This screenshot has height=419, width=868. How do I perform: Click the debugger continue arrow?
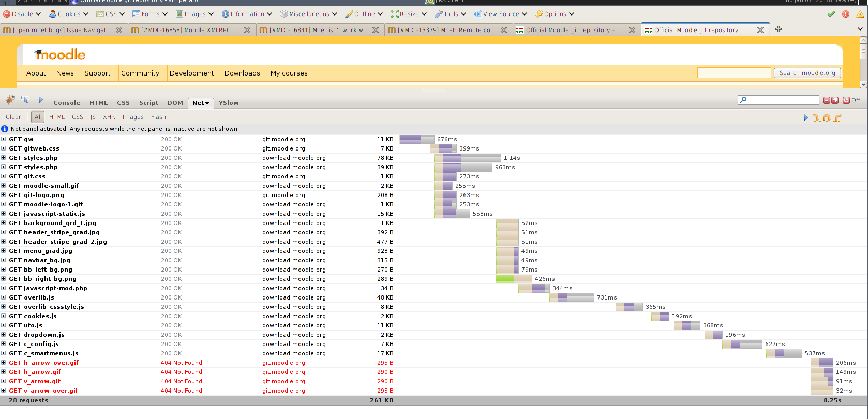(806, 118)
